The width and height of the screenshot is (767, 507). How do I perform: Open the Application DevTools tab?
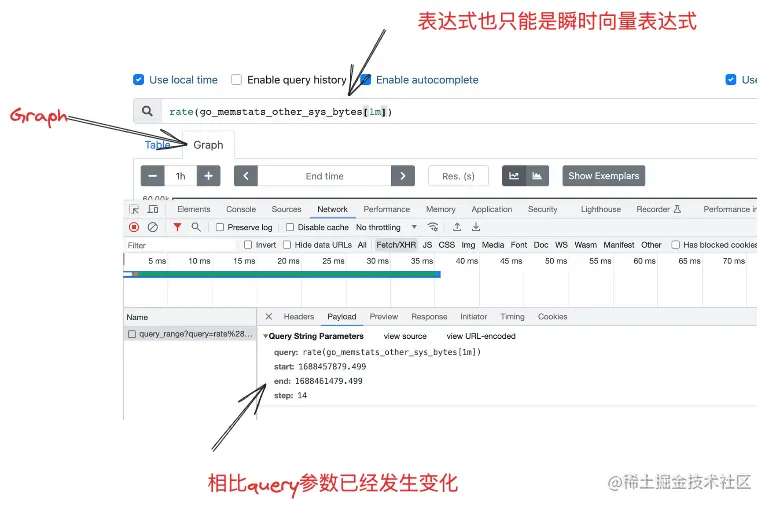pyautogui.click(x=492, y=209)
